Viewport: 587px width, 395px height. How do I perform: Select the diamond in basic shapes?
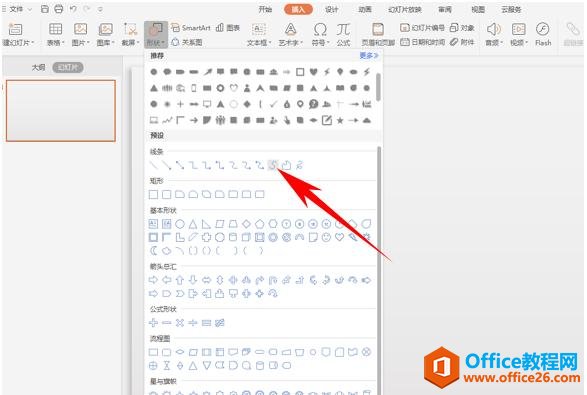246,224
